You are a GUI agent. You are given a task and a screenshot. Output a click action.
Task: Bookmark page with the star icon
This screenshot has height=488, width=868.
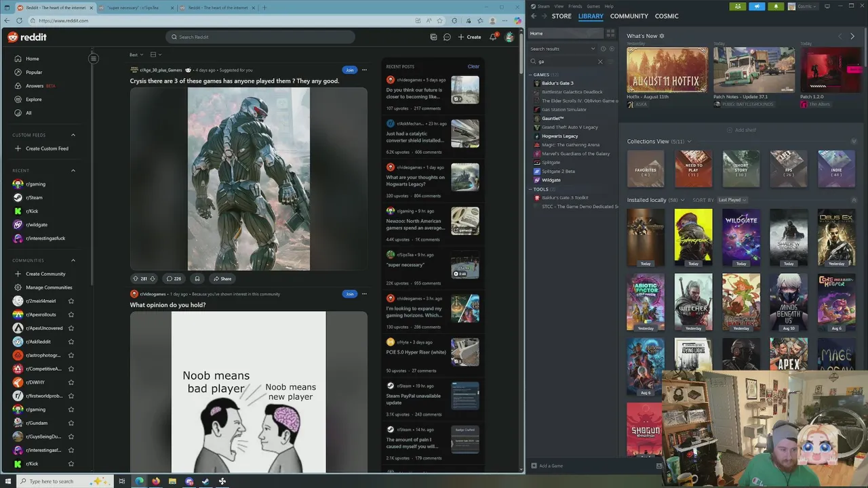pyautogui.click(x=439, y=20)
